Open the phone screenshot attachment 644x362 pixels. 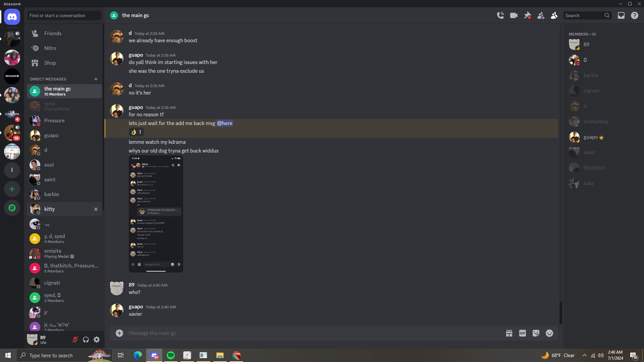(156, 214)
